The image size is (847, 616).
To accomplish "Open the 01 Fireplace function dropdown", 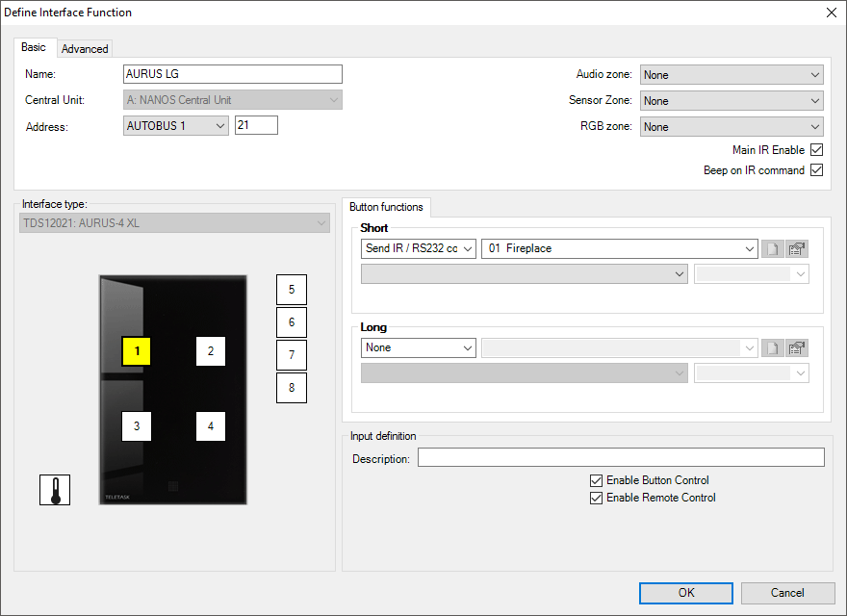I will tap(619, 248).
